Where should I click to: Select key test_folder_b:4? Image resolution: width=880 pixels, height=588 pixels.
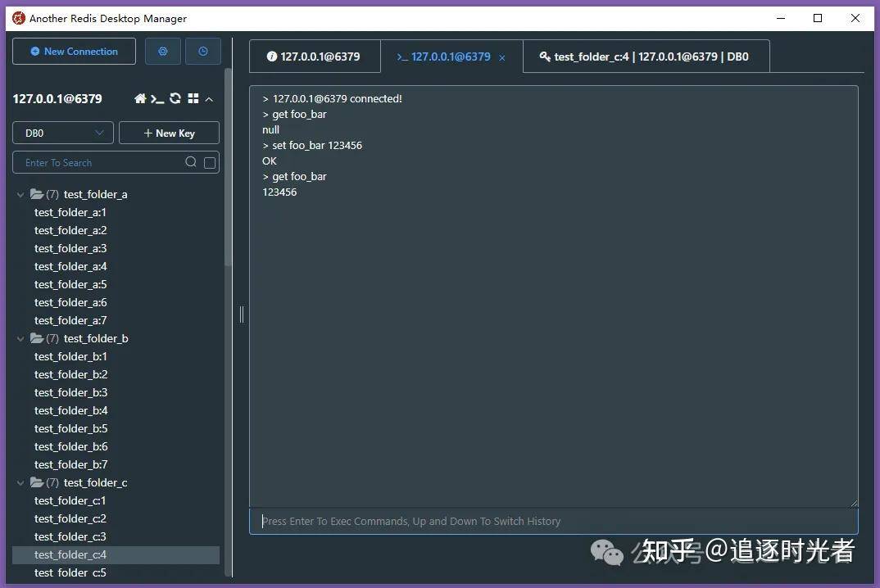(70, 410)
